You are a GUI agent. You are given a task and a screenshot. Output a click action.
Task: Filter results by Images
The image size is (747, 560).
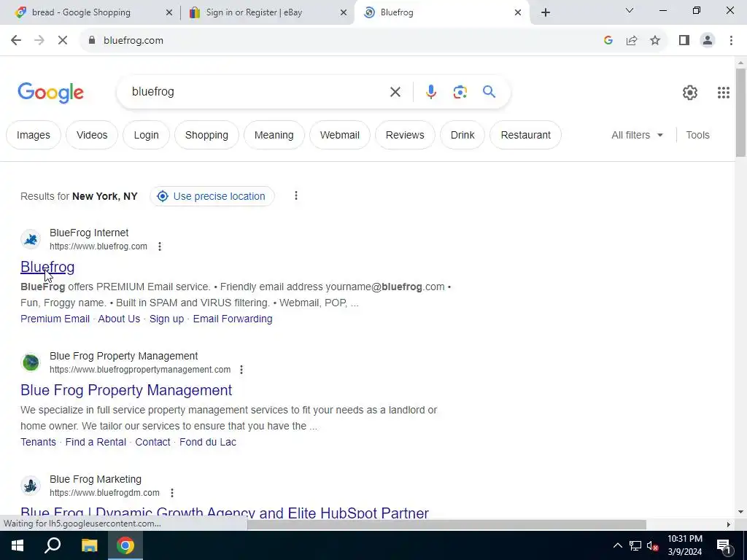(34, 135)
